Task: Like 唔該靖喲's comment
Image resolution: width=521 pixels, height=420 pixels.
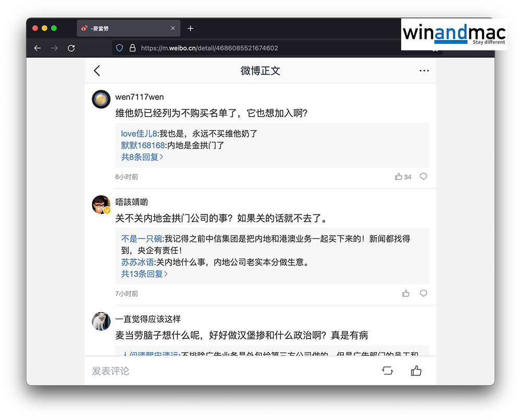Action: click(x=406, y=294)
